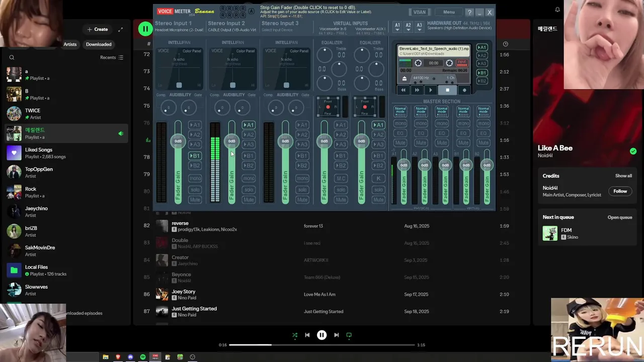Open Local Files playlist
The width and height of the screenshot is (644, 362).
(66, 270)
